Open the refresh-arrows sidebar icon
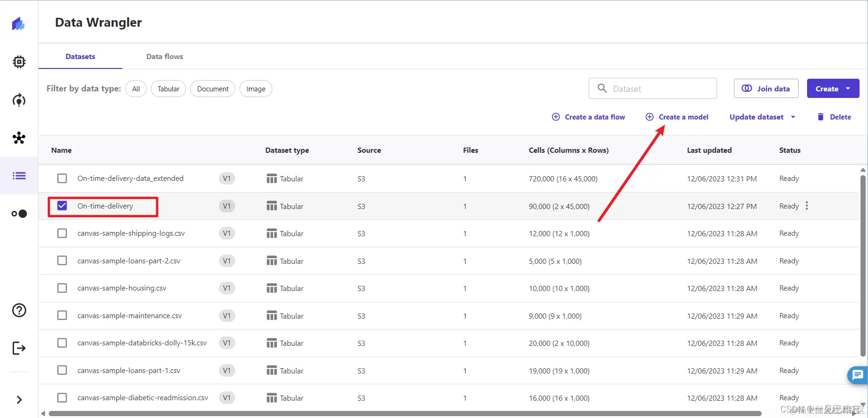This screenshot has width=868, height=418. tap(19, 100)
